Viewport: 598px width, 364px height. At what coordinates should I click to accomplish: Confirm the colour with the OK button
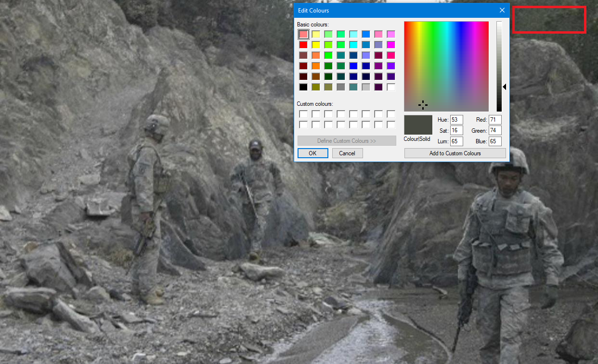click(313, 153)
